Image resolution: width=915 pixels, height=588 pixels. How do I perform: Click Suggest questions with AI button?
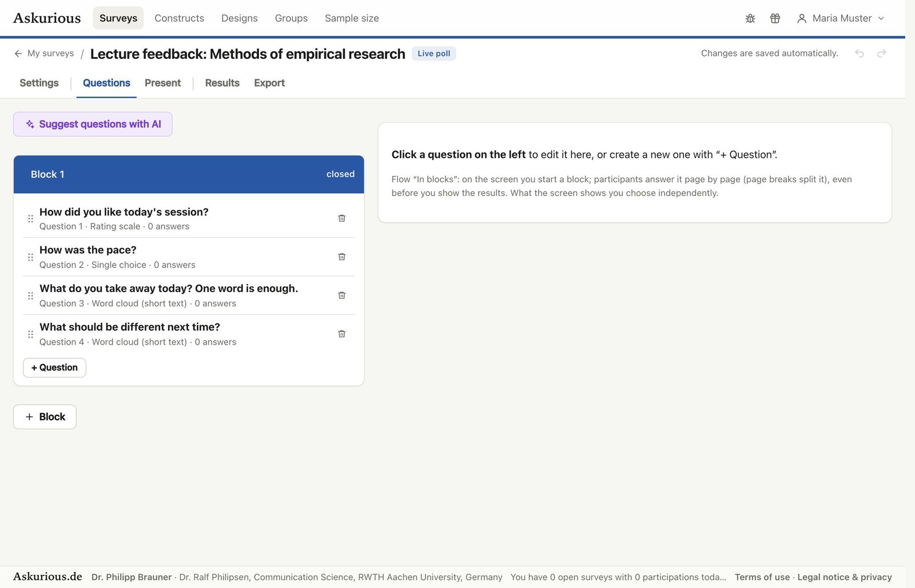pos(93,124)
